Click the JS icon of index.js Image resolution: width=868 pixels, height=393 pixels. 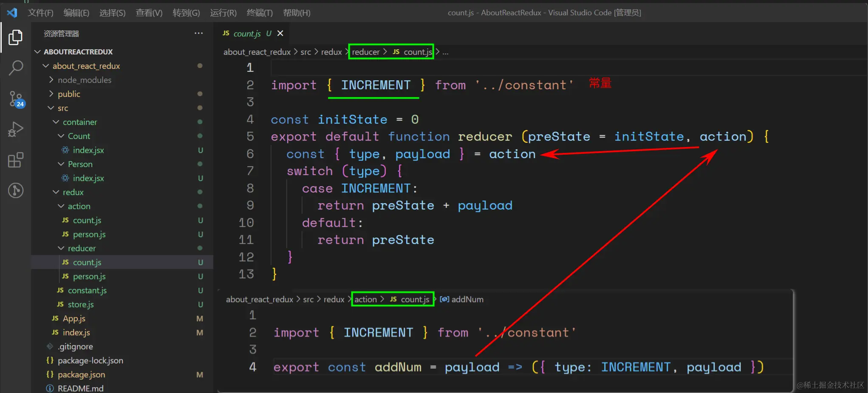coord(55,332)
